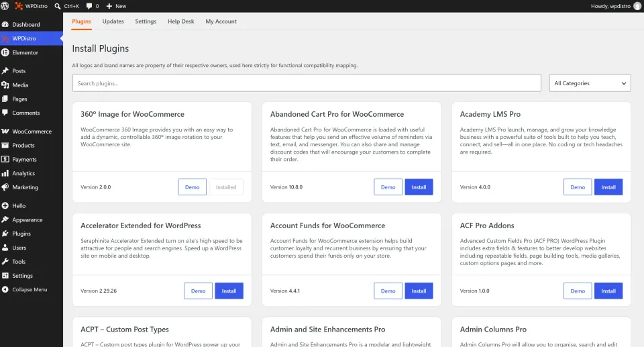Click Version 4.4.1 text

click(284, 291)
